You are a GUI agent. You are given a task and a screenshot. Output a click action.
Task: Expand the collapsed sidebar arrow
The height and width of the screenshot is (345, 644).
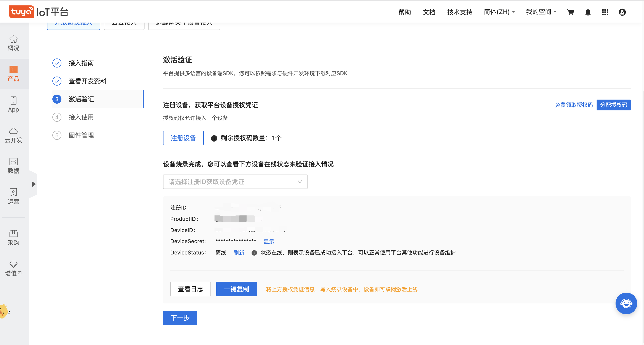tap(33, 184)
